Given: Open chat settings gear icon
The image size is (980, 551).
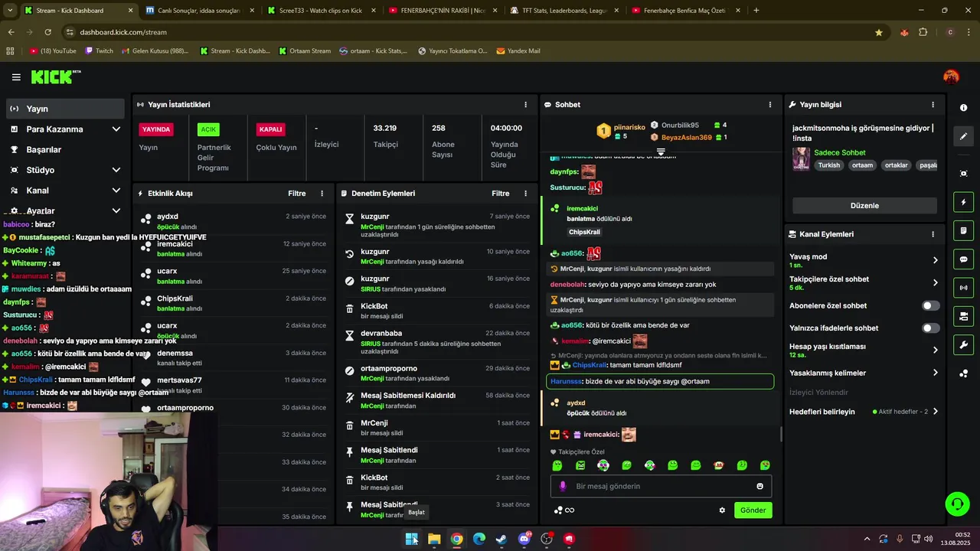Looking at the screenshot, I should coord(722,510).
